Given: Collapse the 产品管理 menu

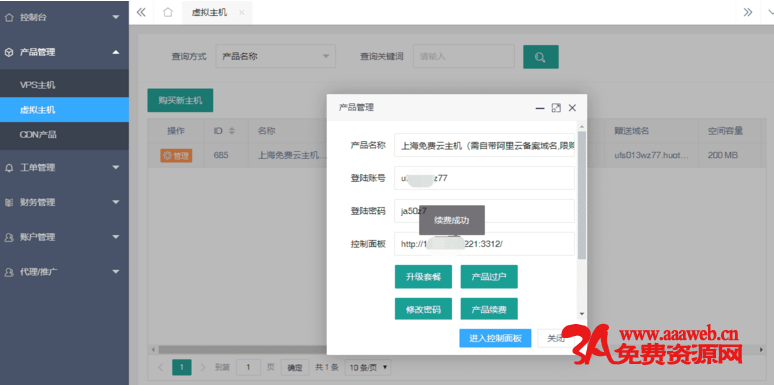Looking at the screenshot, I should [x=116, y=52].
